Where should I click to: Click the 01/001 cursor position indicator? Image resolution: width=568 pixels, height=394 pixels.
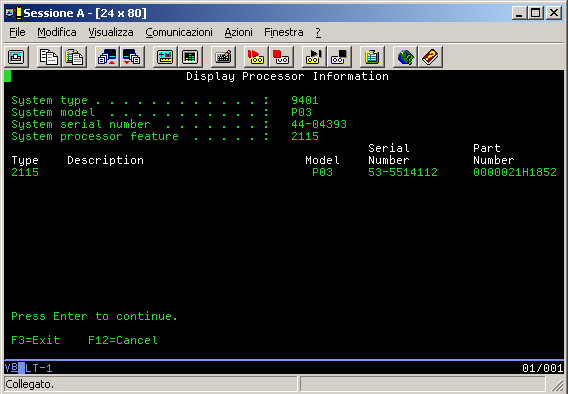pos(543,368)
